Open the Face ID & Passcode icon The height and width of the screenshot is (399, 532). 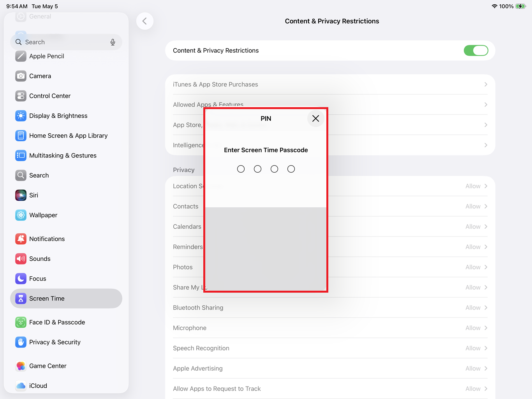(x=21, y=322)
